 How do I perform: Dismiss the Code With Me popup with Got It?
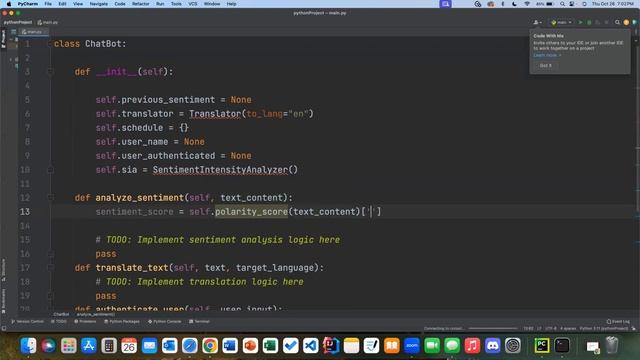click(546, 65)
